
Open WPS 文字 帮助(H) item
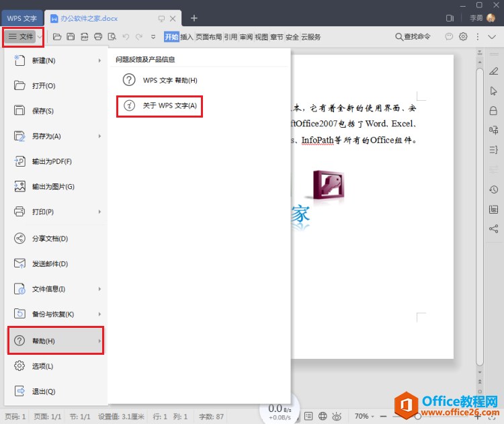click(160, 80)
